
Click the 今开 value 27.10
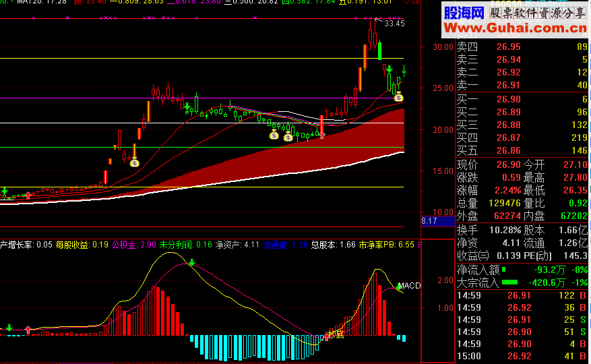(x=576, y=165)
